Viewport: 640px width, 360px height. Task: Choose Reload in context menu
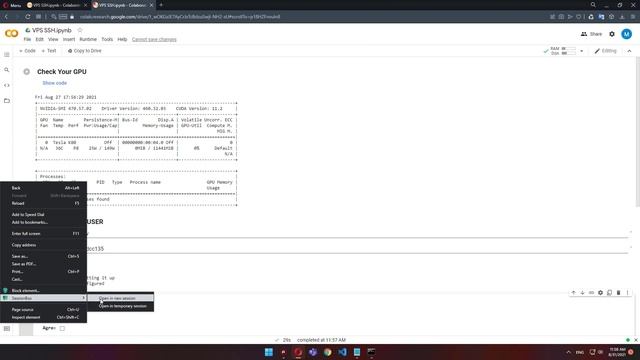coord(44,203)
